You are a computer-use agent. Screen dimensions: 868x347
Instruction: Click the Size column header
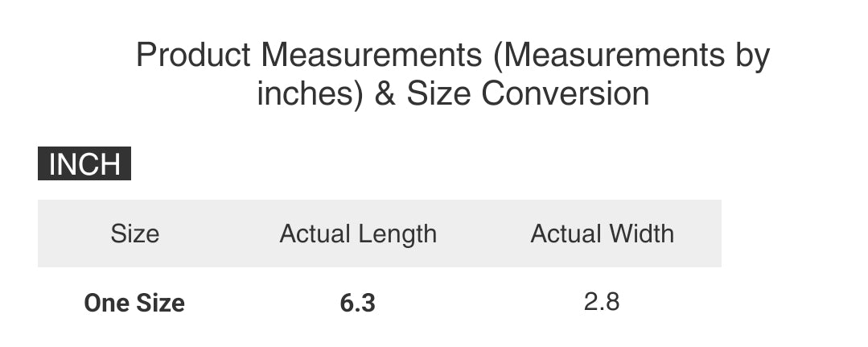pos(134,233)
